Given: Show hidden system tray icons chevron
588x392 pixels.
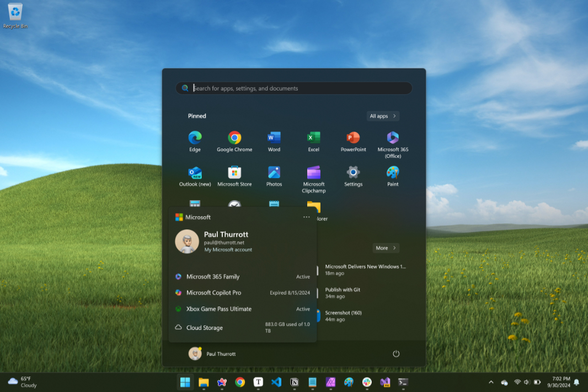Looking at the screenshot, I should [491, 382].
